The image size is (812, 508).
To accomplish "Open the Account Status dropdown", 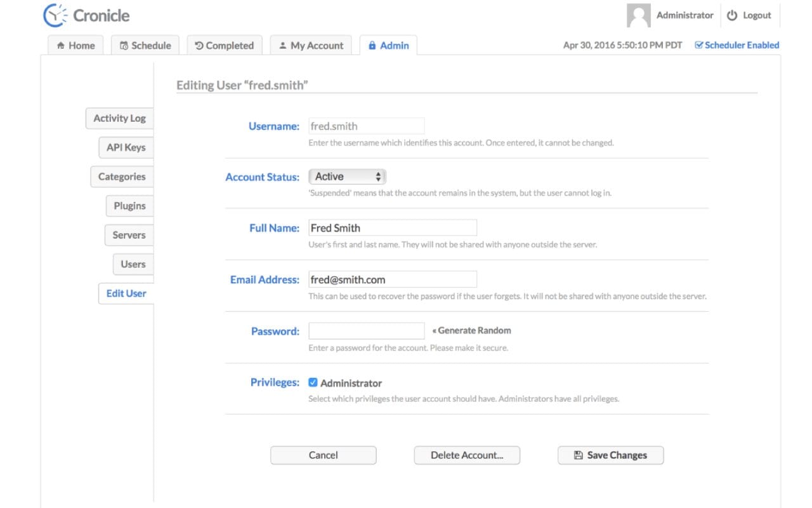I will point(347,177).
